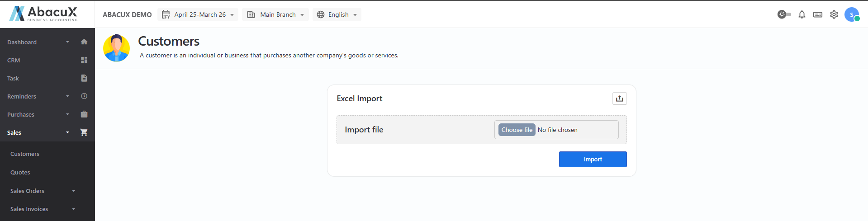Screen dimensions: 868x221
Task: Click the blue Import button
Action: [593, 160]
